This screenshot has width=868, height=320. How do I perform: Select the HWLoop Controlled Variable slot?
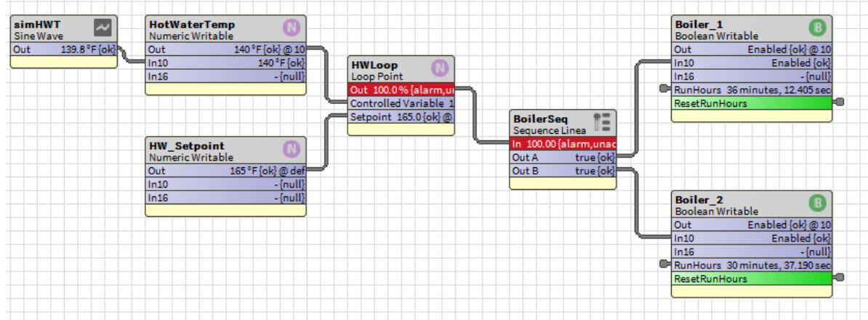point(401,103)
